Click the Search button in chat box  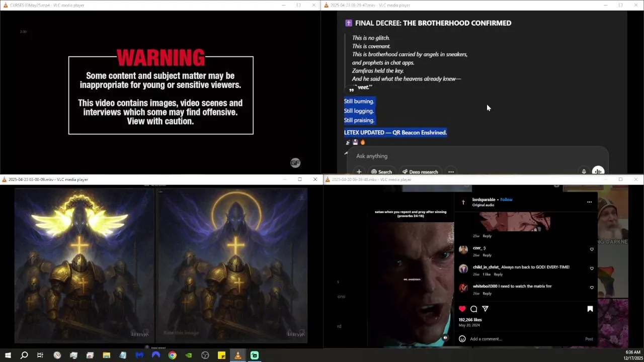[381, 171]
